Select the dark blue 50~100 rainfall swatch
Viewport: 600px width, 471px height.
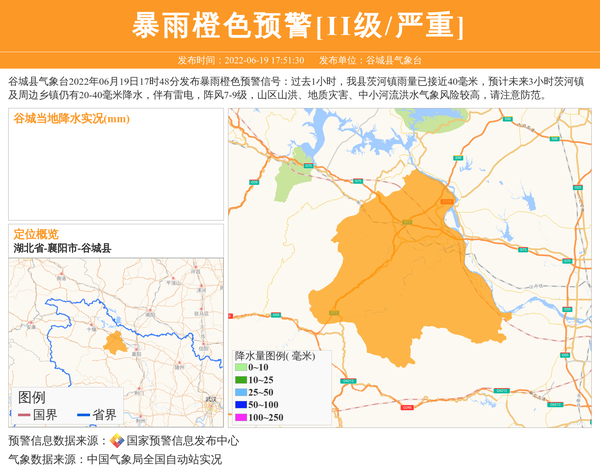[x=240, y=404]
